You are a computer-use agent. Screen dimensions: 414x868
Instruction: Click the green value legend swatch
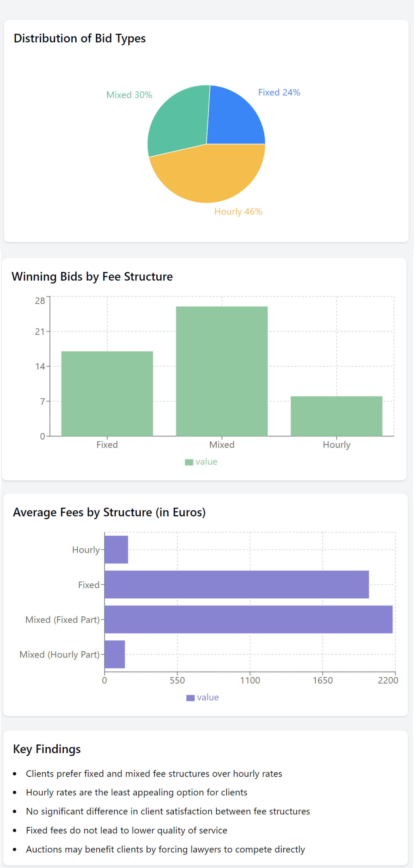[x=189, y=462]
